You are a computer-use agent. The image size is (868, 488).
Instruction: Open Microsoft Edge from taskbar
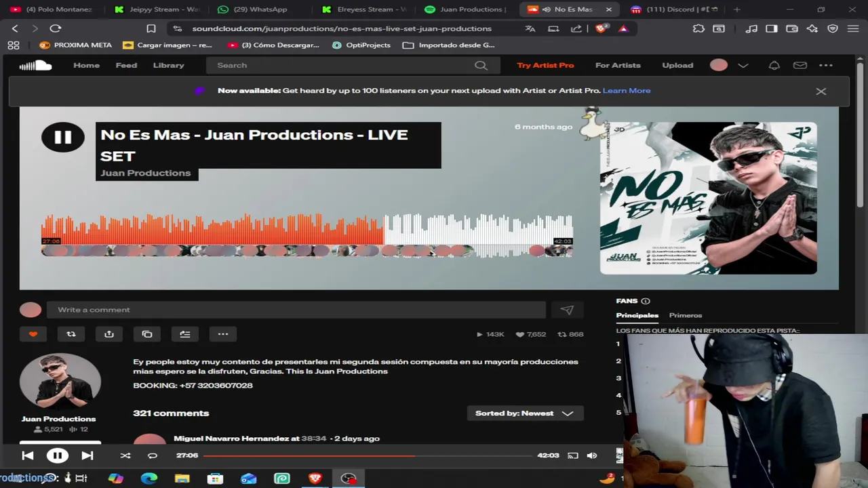pos(149,479)
